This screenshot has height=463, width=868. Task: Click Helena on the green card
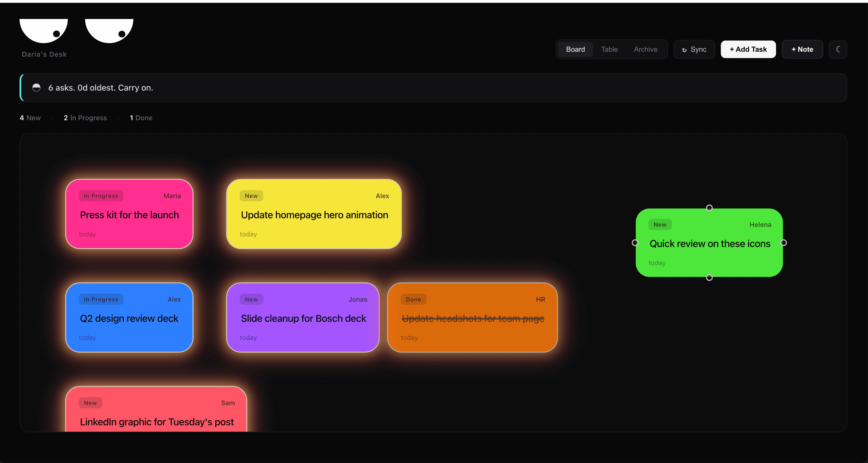click(760, 225)
